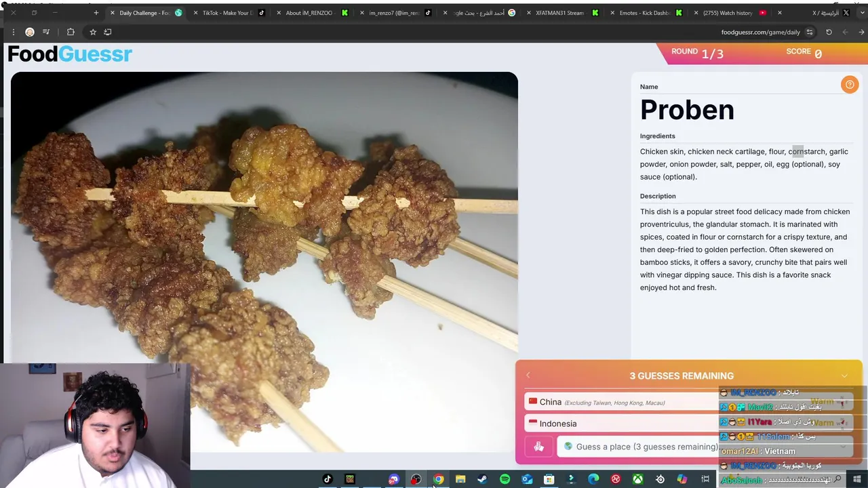Click the ROUND 1/3 indicator

[697, 53]
